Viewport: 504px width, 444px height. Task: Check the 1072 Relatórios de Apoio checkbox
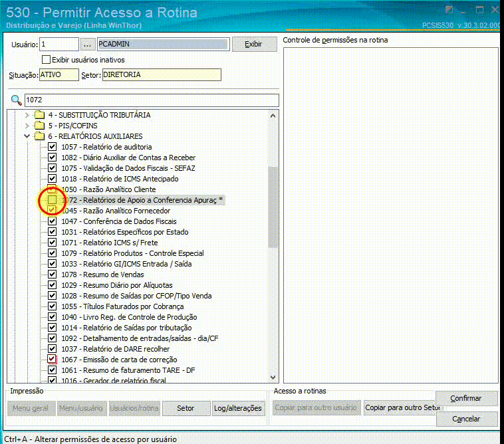pos(52,200)
